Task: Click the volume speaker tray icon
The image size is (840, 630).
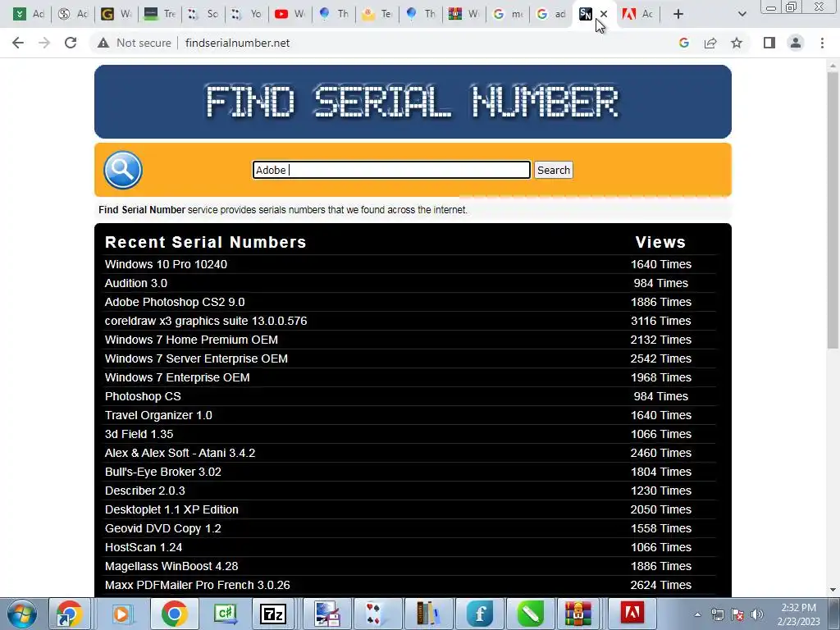Action: 757,614
